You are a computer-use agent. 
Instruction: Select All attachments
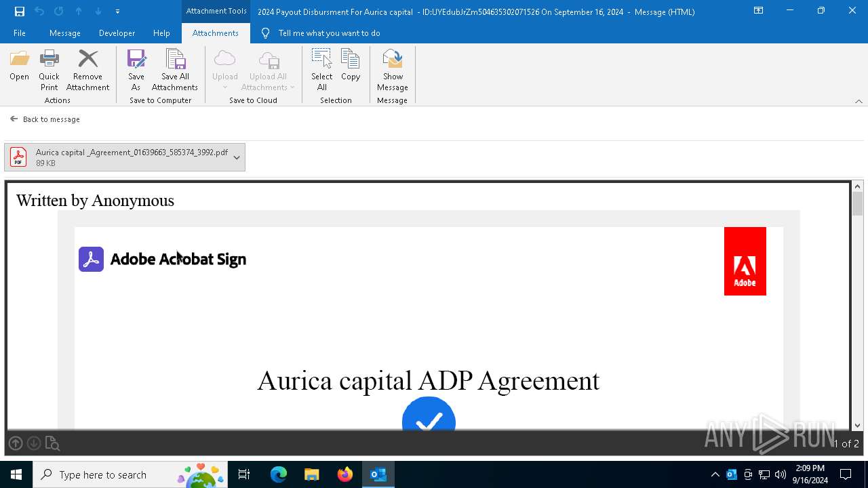coord(322,70)
